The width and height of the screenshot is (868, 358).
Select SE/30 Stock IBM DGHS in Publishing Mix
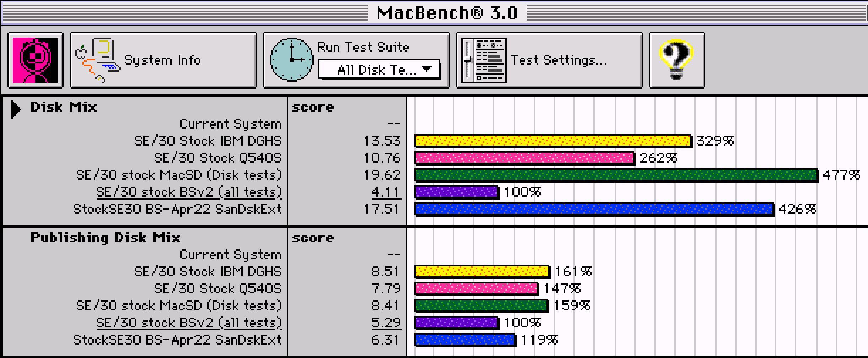[x=208, y=271]
